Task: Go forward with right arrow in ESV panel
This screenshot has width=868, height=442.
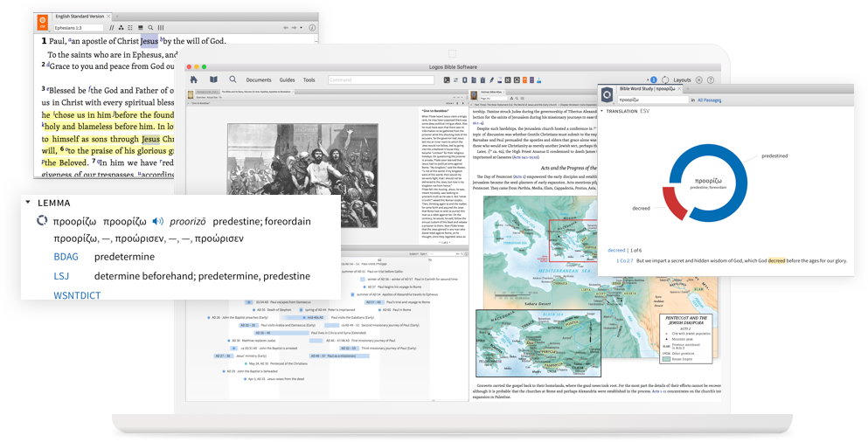Action: pos(295,28)
